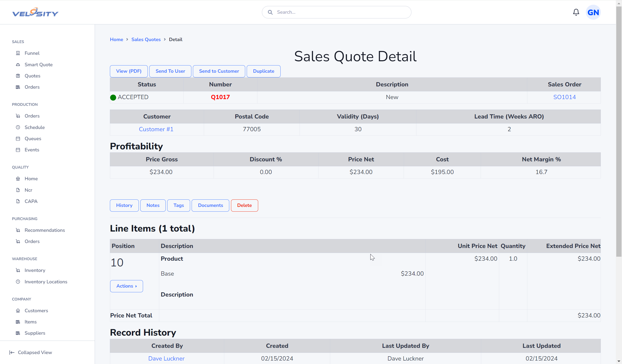
Task: Click the green accepted status dot
Action: 113,98
